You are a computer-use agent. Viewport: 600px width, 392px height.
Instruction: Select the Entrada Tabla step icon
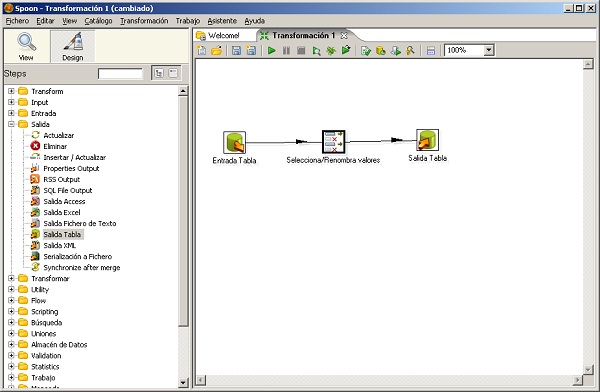coord(234,142)
